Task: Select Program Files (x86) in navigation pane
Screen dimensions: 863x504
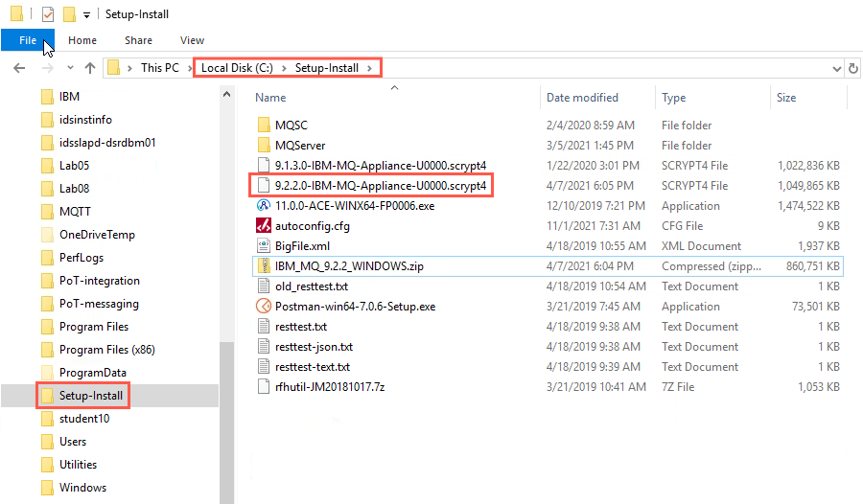Action: tap(98, 350)
